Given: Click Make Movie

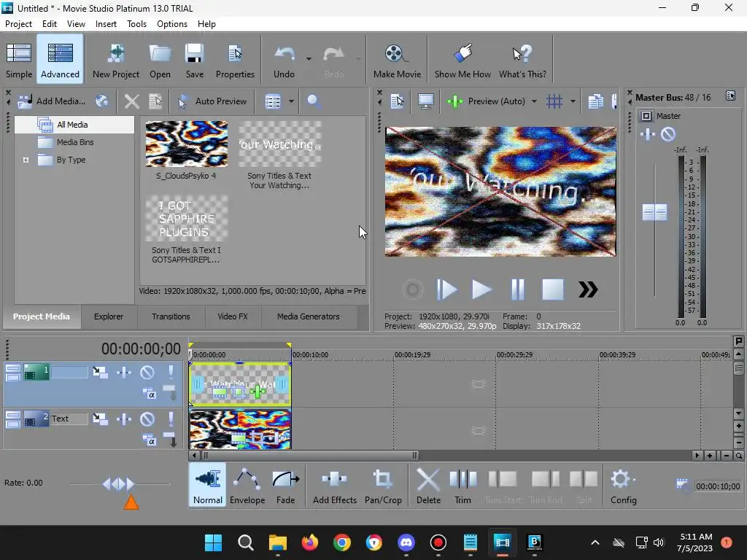Looking at the screenshot, I should pyautogui.click(x=397, y=60).
